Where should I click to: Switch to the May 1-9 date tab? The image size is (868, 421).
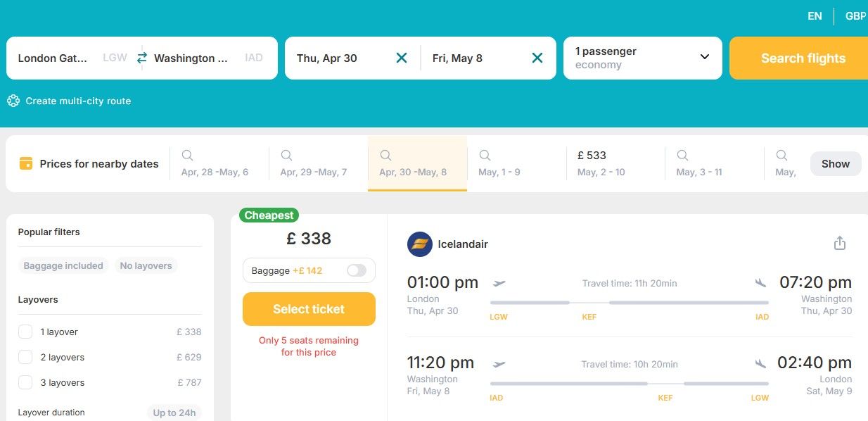pyautogui.click(x=499, y=163)
